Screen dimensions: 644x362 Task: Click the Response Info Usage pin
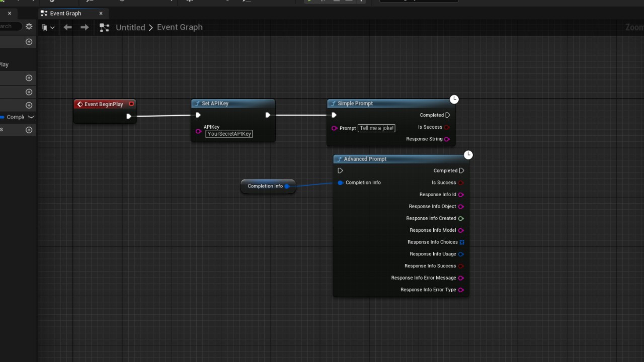pyautogui.click(x=461, y=254)
